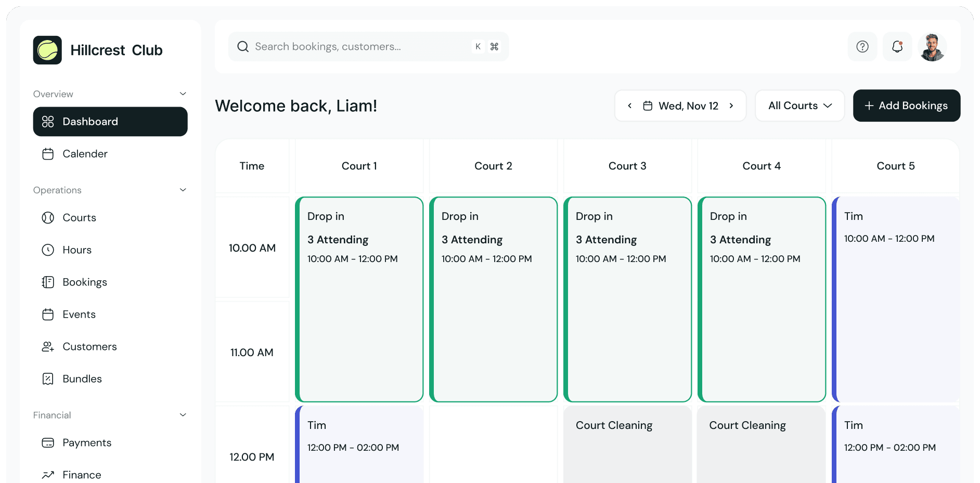Click the profile avatar photo
Viewport: 980px width, 483px height.
(x=932, y=46)
